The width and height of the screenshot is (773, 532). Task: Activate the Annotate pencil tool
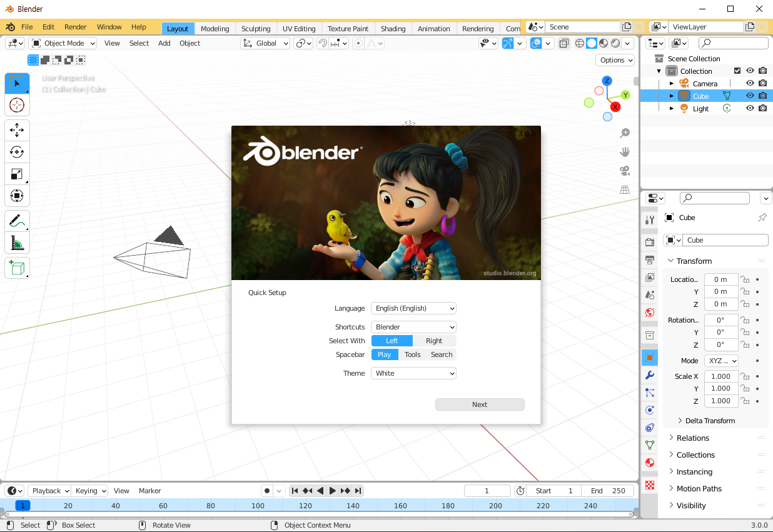coord(17,221)
